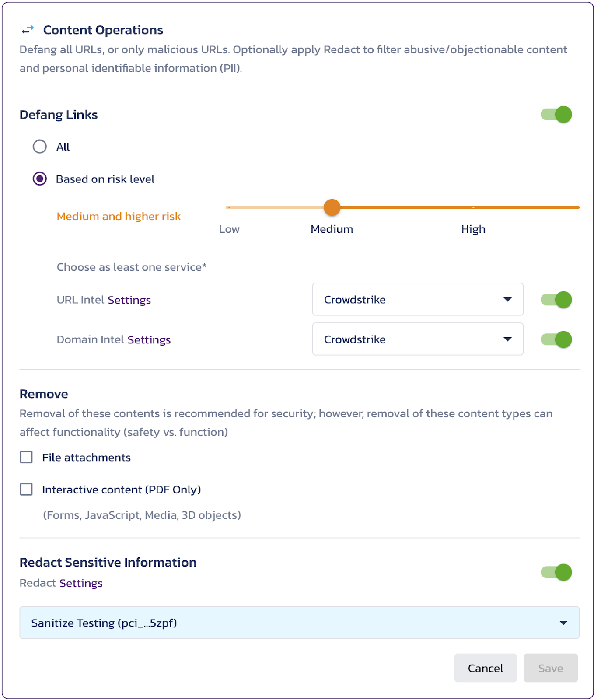Open the Domain Intel Settings link
This screenshot has height=700, width=594.
click(149, 340)
